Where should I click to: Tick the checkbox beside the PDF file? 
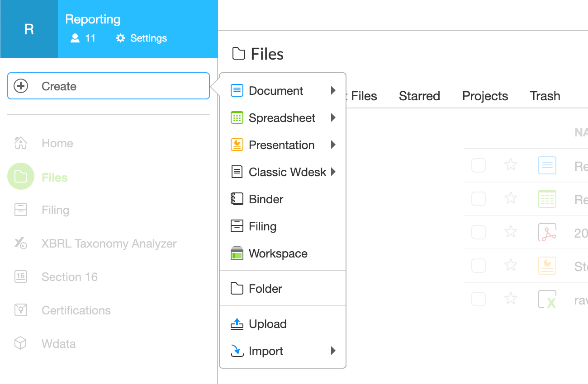479,232
